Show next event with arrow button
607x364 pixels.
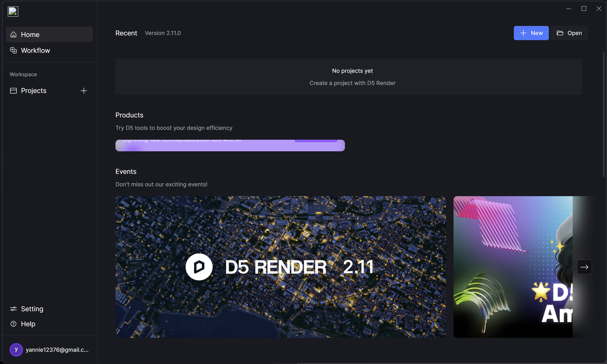(x=584, y=267)
